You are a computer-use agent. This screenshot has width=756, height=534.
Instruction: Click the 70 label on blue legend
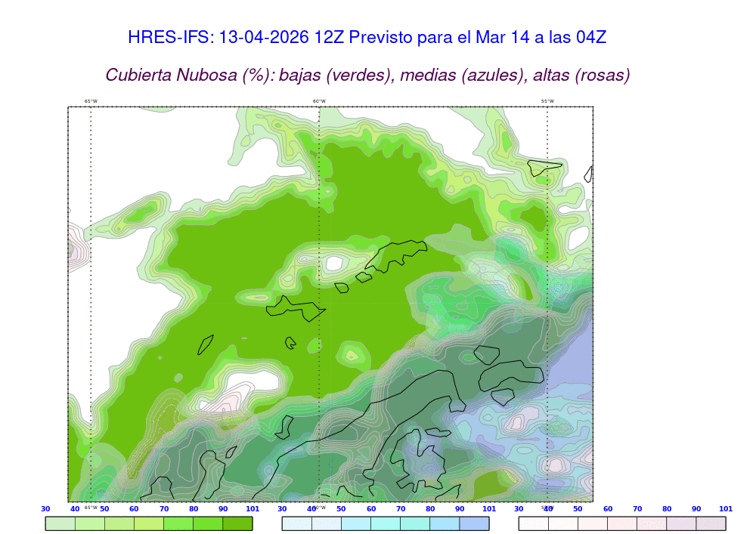point(401,509)
